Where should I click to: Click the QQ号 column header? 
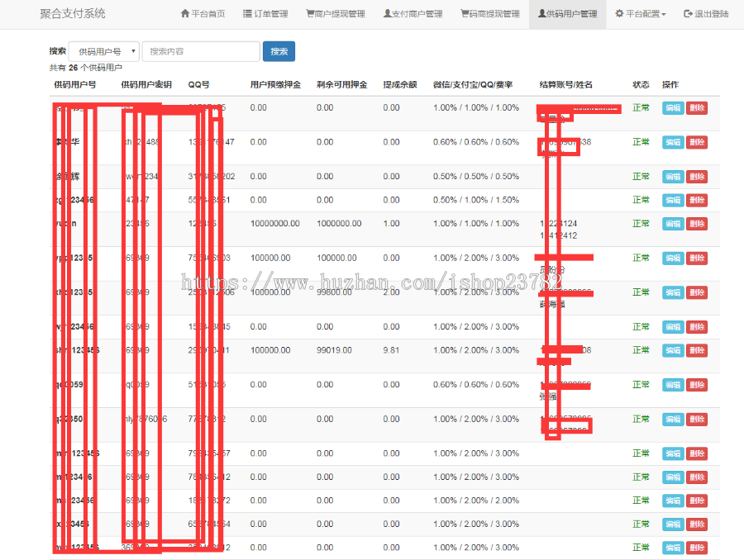[198, 84]
